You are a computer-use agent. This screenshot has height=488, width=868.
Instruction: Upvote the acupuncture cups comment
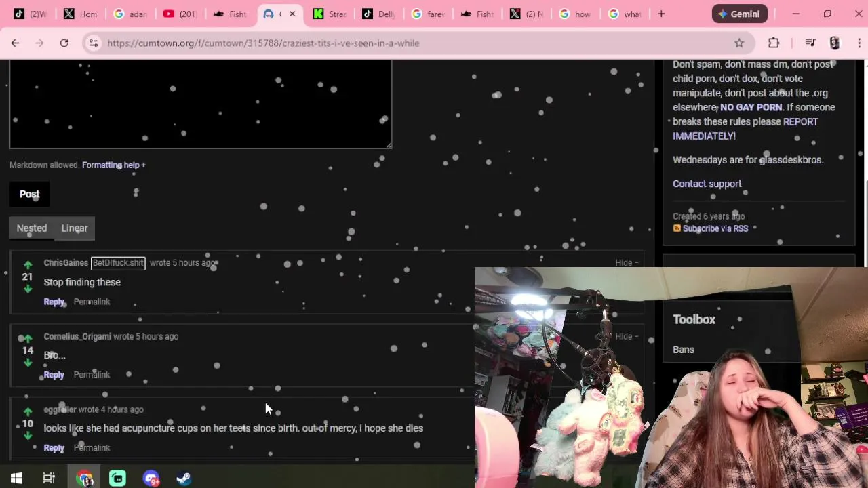coord(28,411)
